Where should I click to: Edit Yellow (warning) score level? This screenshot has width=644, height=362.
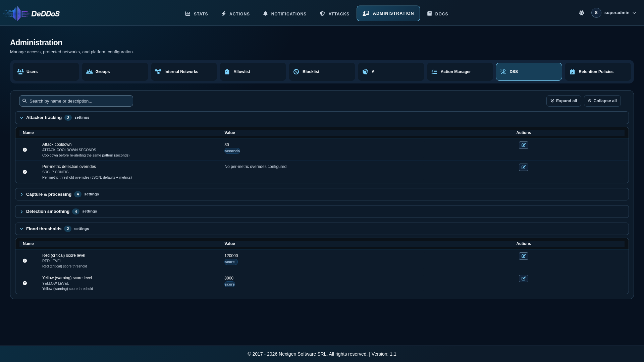(x=523, y=279)
